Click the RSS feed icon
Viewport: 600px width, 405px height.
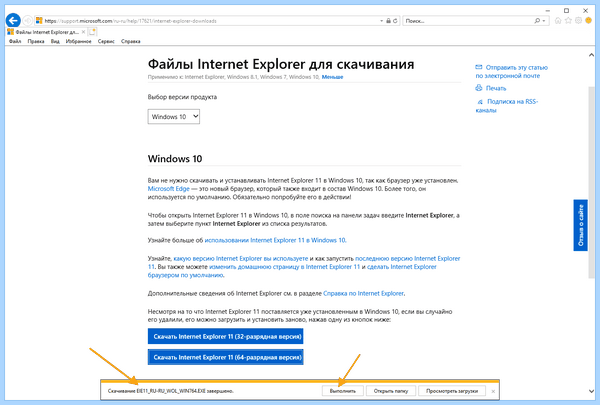point(480,102)
